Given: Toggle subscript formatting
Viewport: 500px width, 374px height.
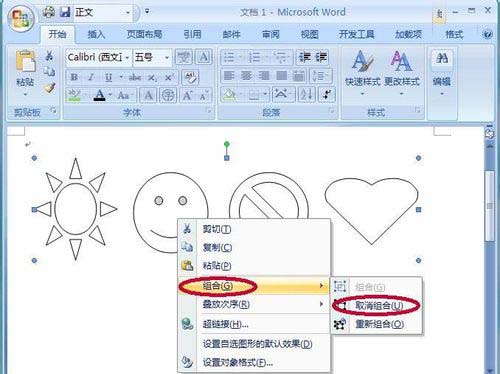Looking at the screenshot, I should [152, 78].
